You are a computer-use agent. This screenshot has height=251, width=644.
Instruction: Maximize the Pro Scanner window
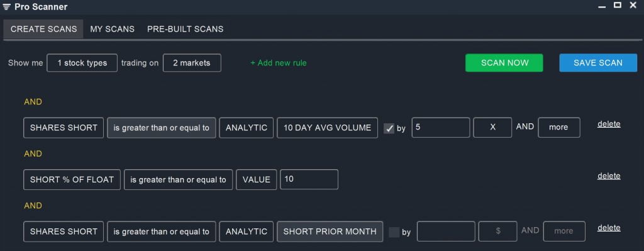(618, 5)
